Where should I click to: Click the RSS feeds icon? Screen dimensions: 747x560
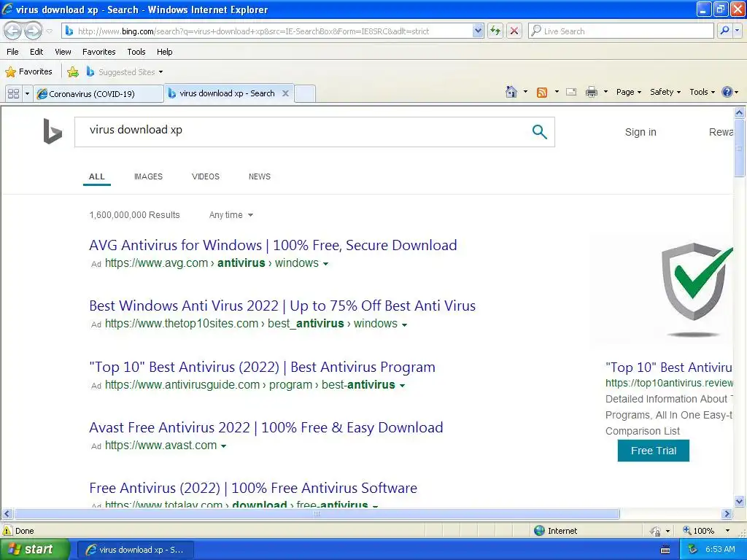[542, 93]
